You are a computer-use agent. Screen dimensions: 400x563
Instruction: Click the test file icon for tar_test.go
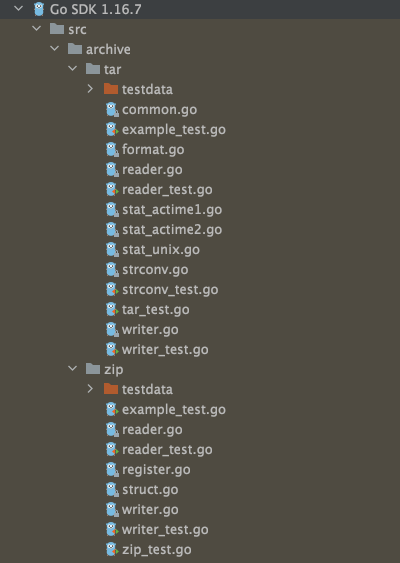tap(112, 310)
